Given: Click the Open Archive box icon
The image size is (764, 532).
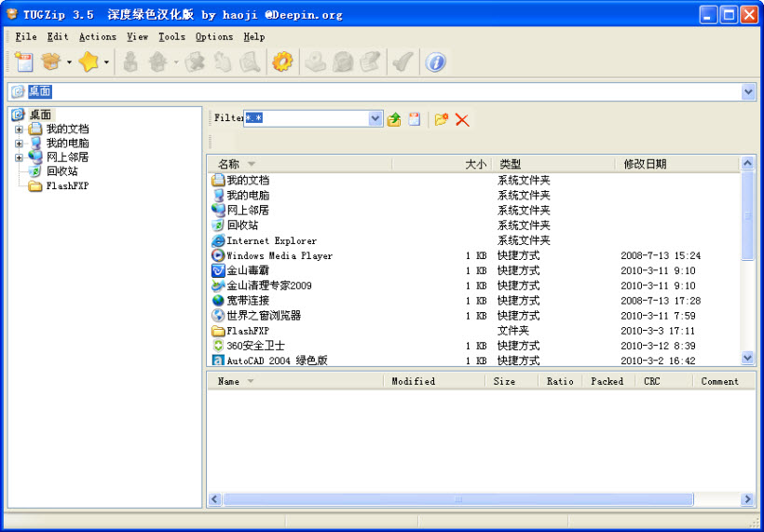Looking at the screenshot, I should pos(50,62).
